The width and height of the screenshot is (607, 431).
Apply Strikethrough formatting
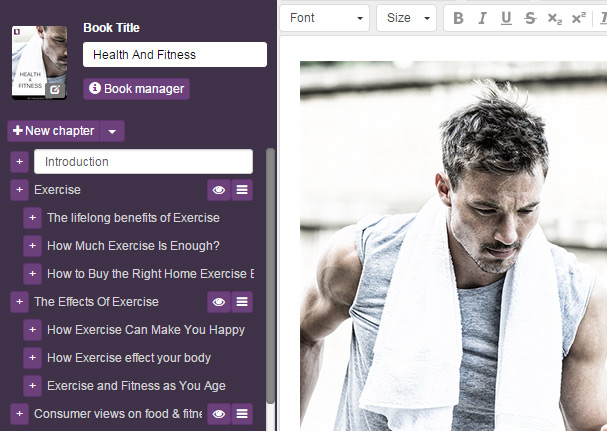(530, 18)
